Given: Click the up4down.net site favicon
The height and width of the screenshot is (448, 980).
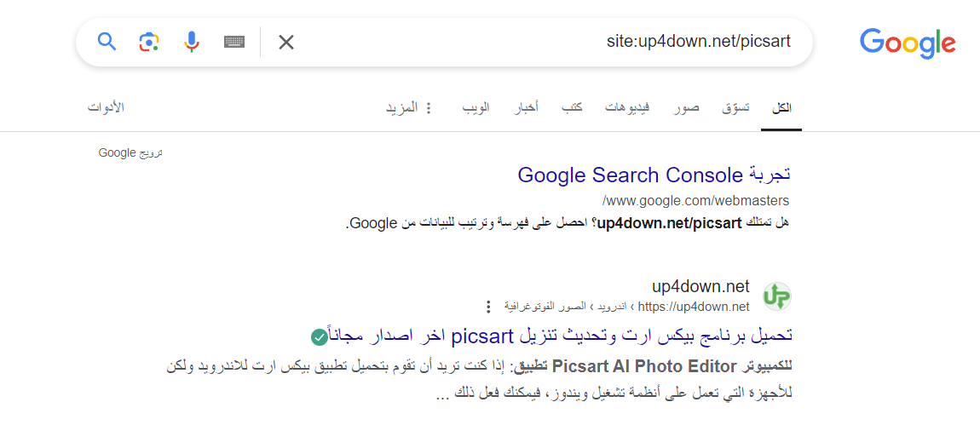Looking at the screenshot, I should click(x=776, y=296).
